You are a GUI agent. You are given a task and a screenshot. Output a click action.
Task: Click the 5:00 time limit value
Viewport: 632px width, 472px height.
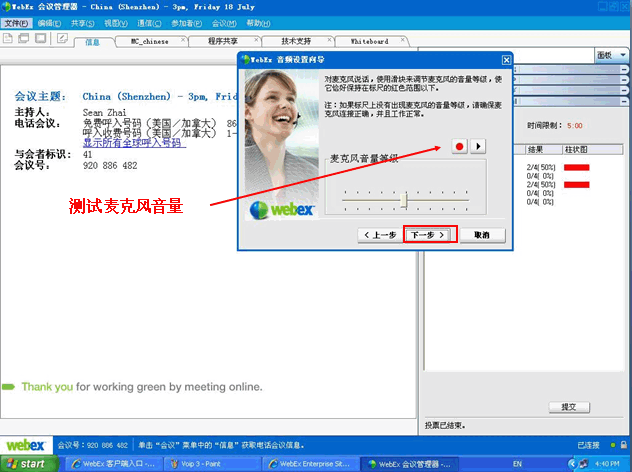pyautogui.click(x=575, y=126)
